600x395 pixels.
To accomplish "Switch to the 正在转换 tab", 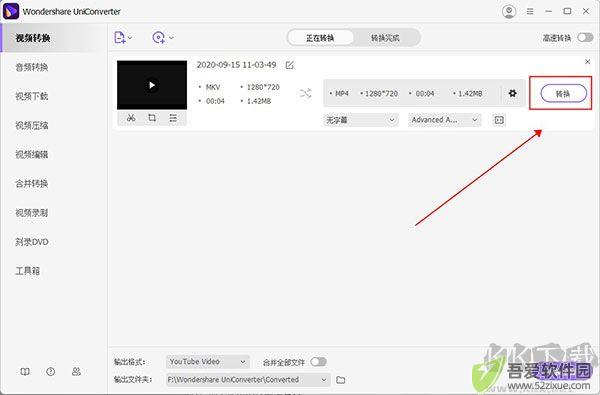I will coord(320,38).
